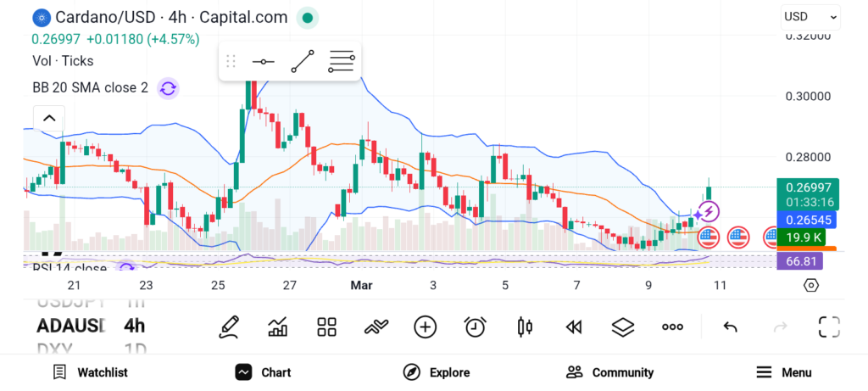Open the USD currency dropdown
This screenshot has width=868, height=391.
click(x=810, y=16)
